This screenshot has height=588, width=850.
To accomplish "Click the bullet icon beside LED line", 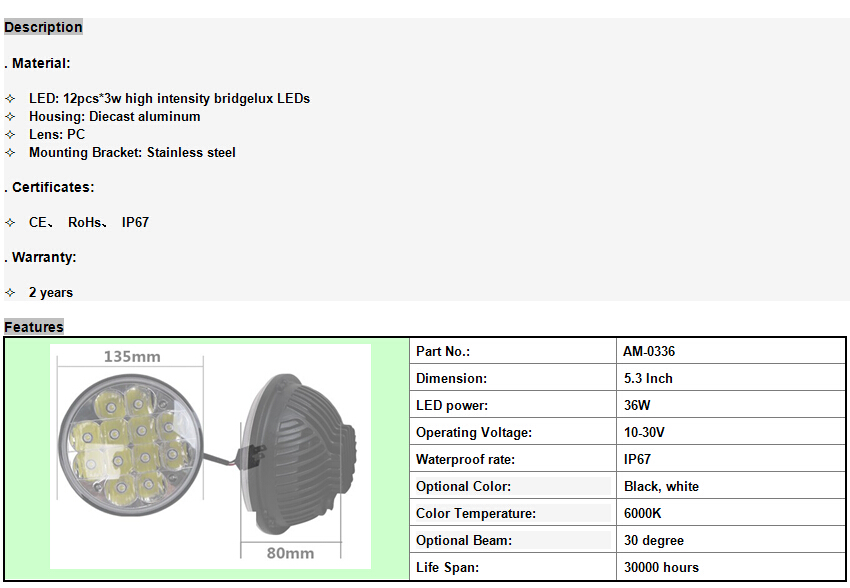I will coord(10,99).
